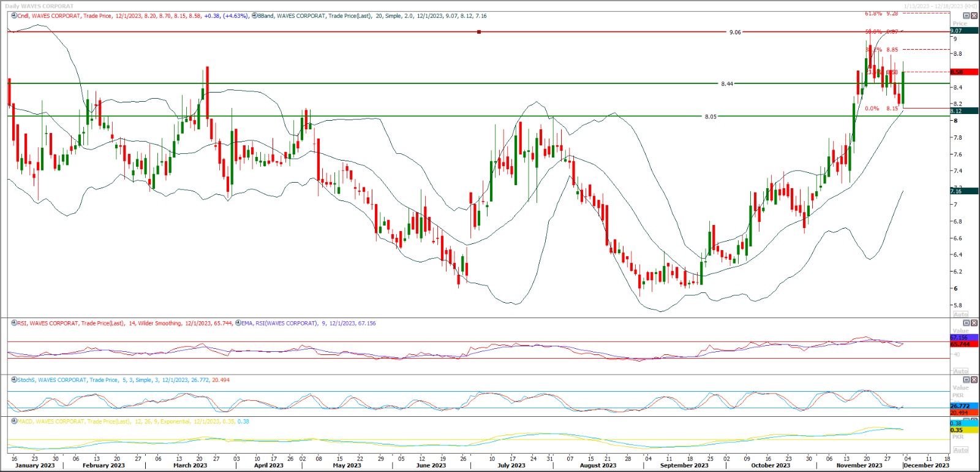Maximize the price chart pane
The width and height of the screenshot is (980, 472).
[967, 16]
